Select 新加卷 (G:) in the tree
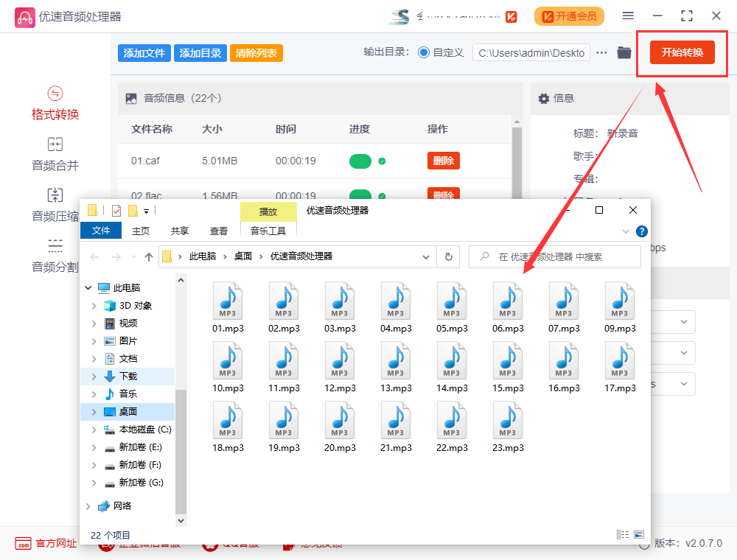The width and height of the screenshot is (737, 560). [141, 483]
